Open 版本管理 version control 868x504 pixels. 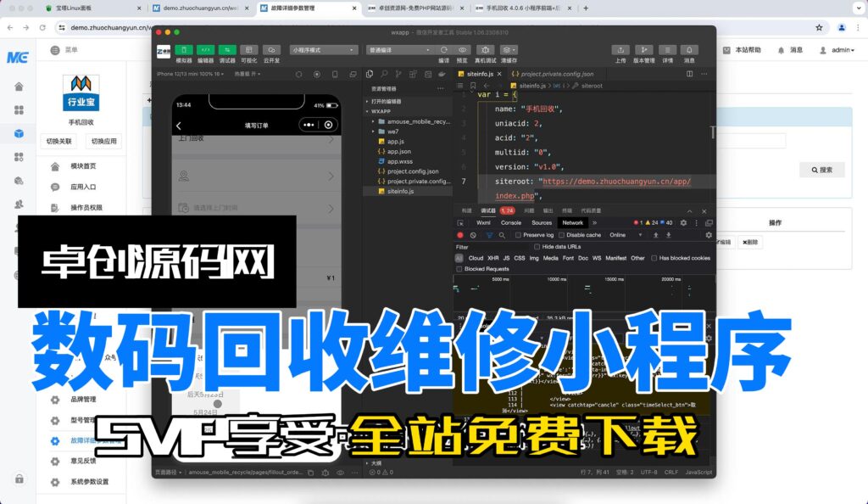tap(644, 50)
